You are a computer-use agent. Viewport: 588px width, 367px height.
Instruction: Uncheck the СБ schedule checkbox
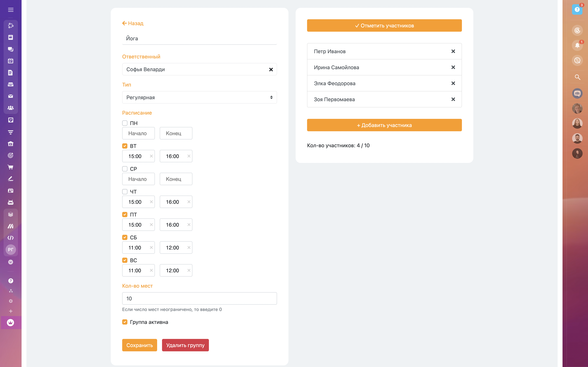point(125,237)
